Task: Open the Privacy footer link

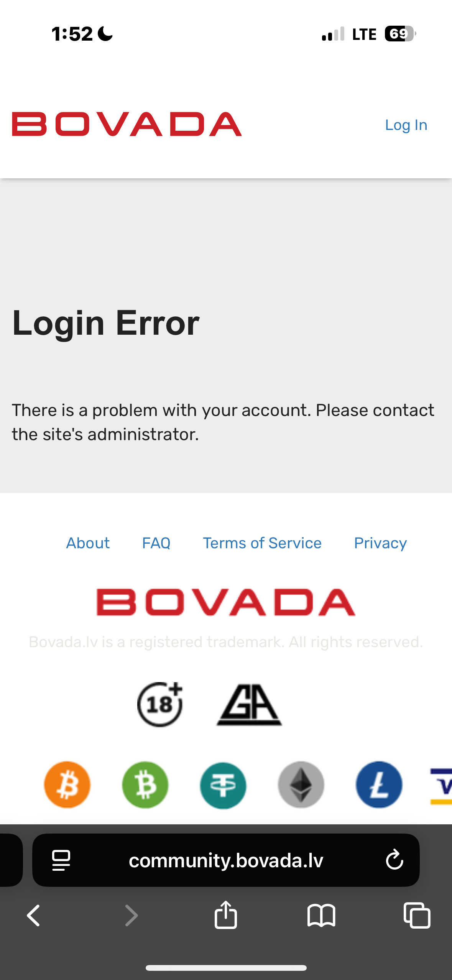Action: (x=380, y=543)
